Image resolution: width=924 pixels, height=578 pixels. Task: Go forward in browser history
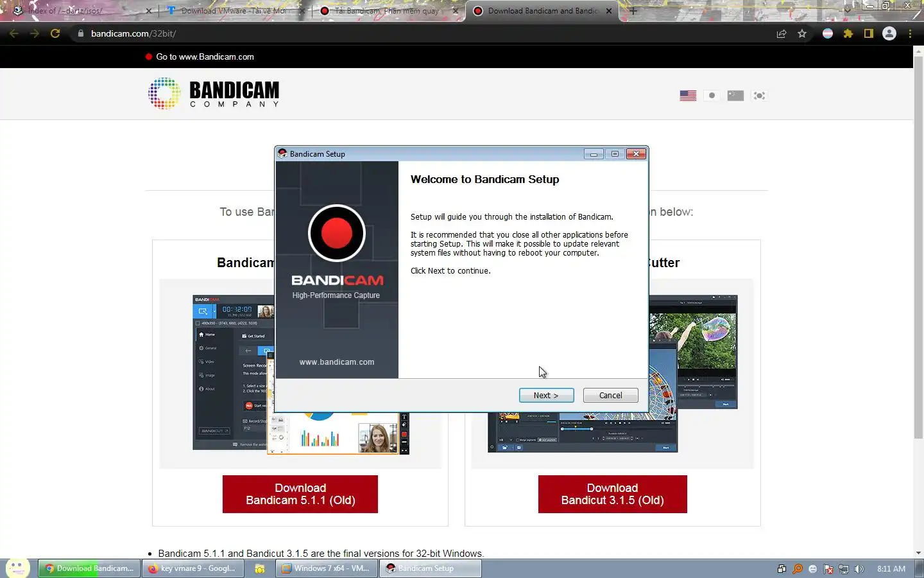pos(35,33)
